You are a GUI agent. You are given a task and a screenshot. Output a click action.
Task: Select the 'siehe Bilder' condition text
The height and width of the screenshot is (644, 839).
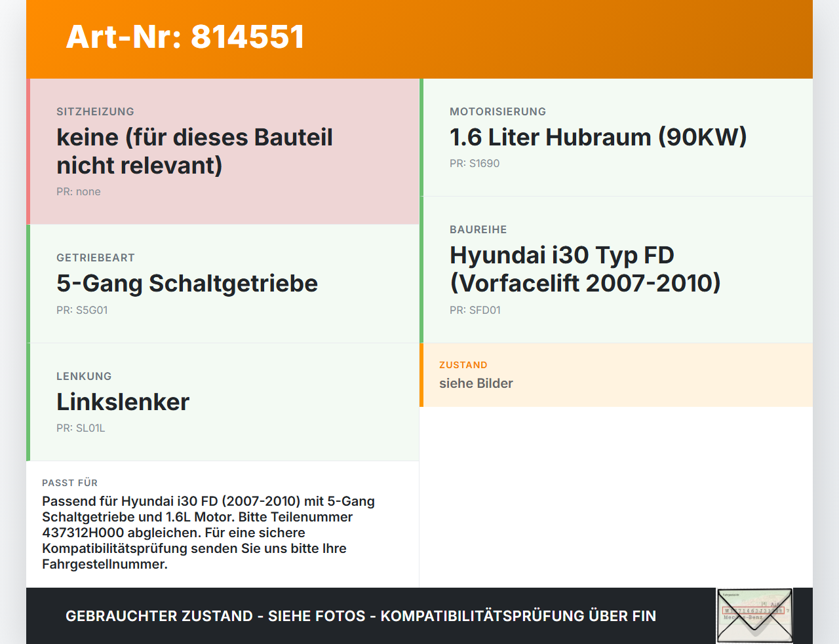tap(476, 383)
